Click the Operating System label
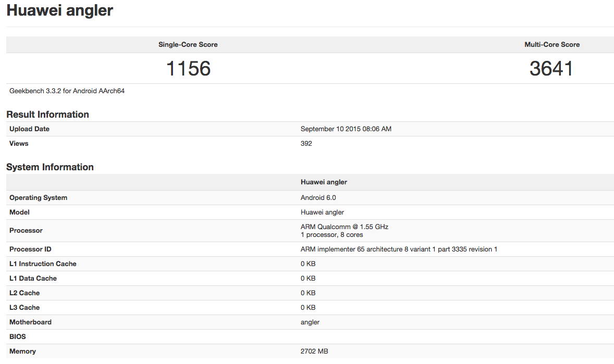Screen dimensions: 614x364 (x=39, y=198)
